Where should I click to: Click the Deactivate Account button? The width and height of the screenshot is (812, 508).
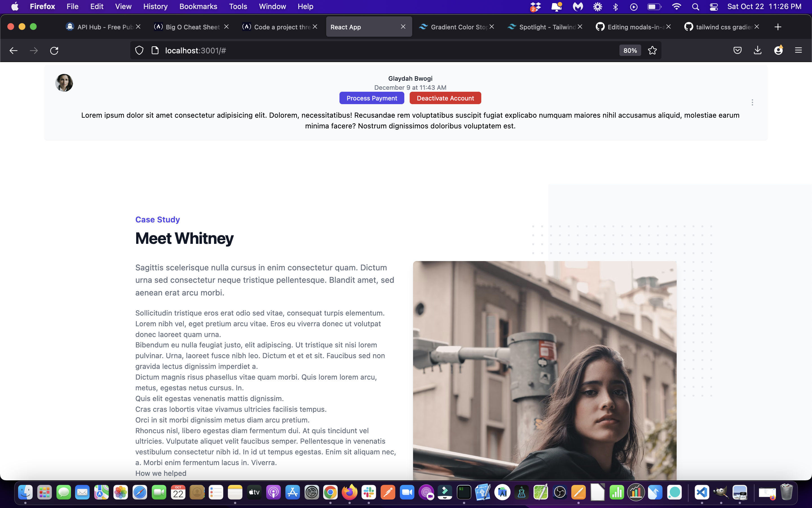[445, 98]
